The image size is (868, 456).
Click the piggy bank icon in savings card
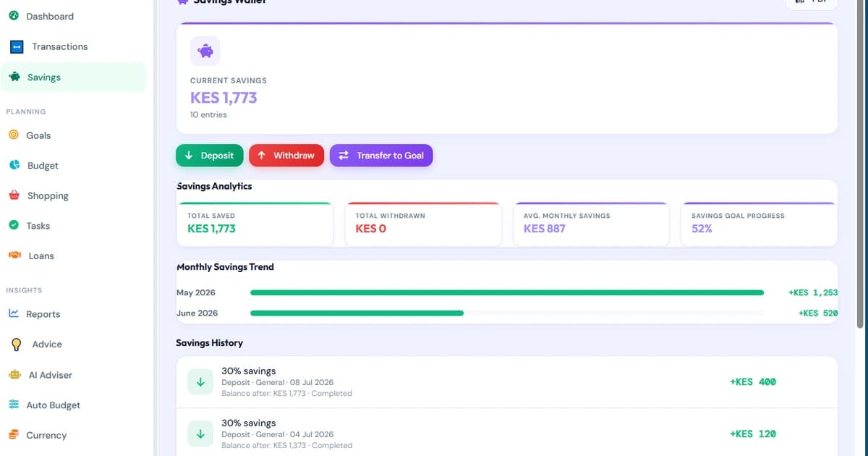coord(205,51)
